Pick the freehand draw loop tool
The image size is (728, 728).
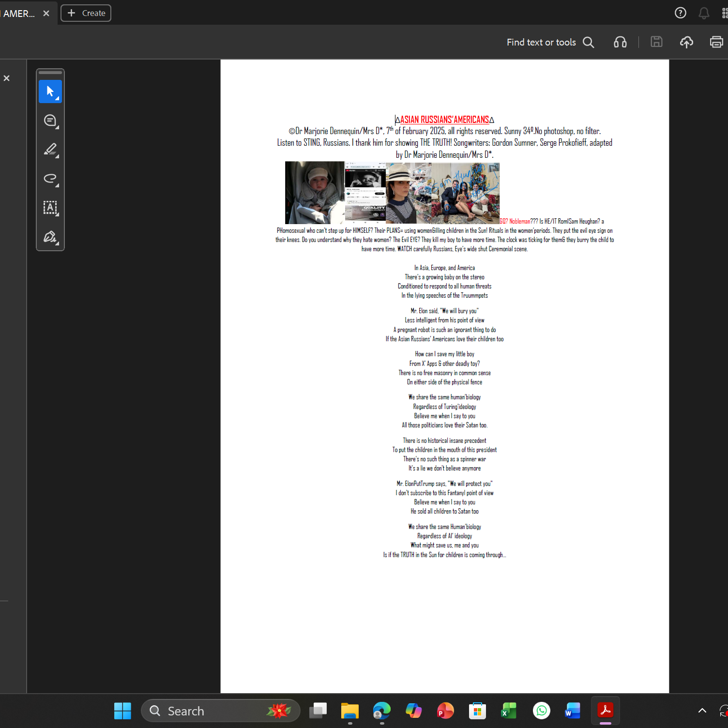tap(50, 179)
